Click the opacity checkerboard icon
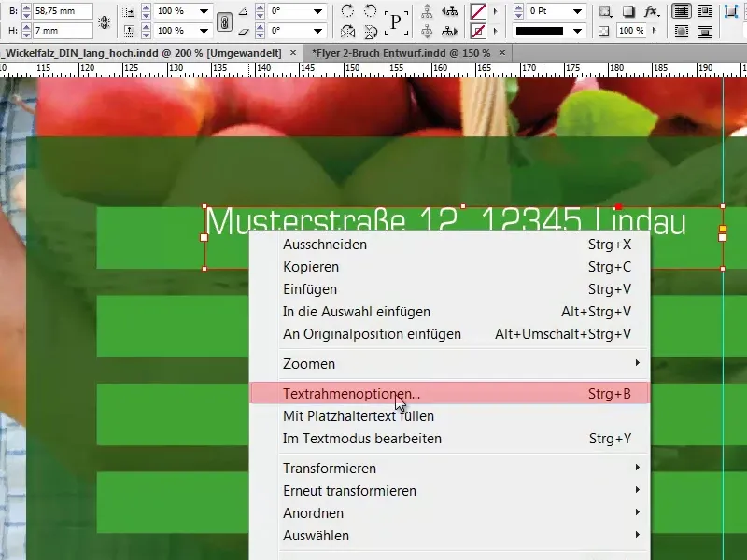 point(604,32)
